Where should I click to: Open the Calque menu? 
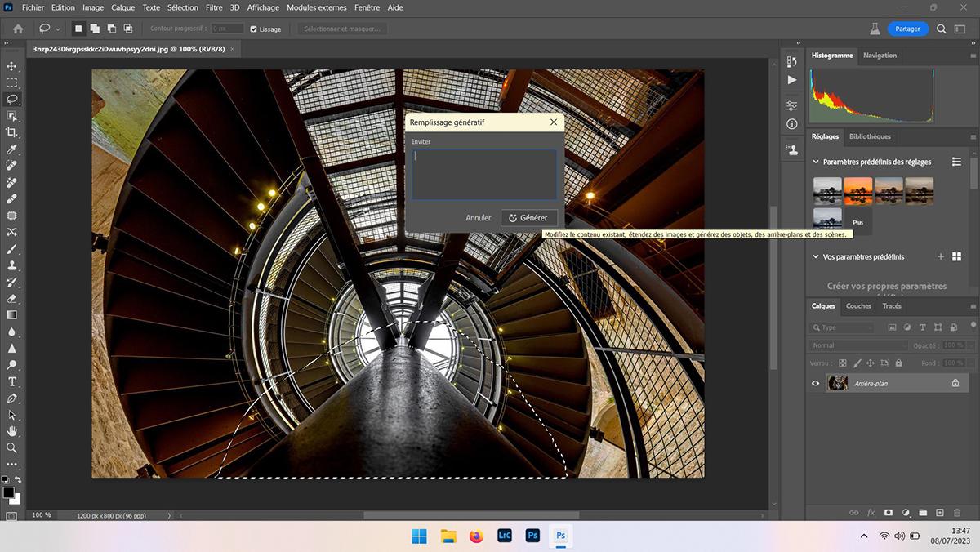coord(122,7)
